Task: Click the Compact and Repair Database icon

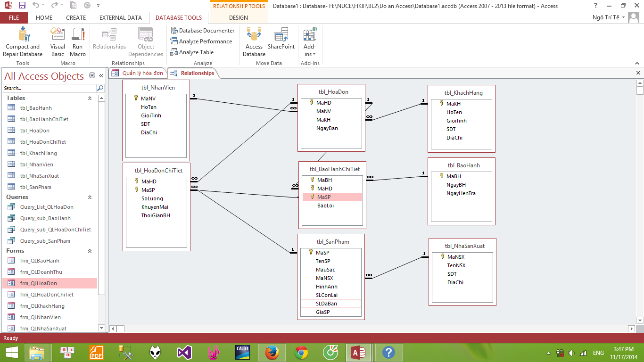Action: (23, 36)
